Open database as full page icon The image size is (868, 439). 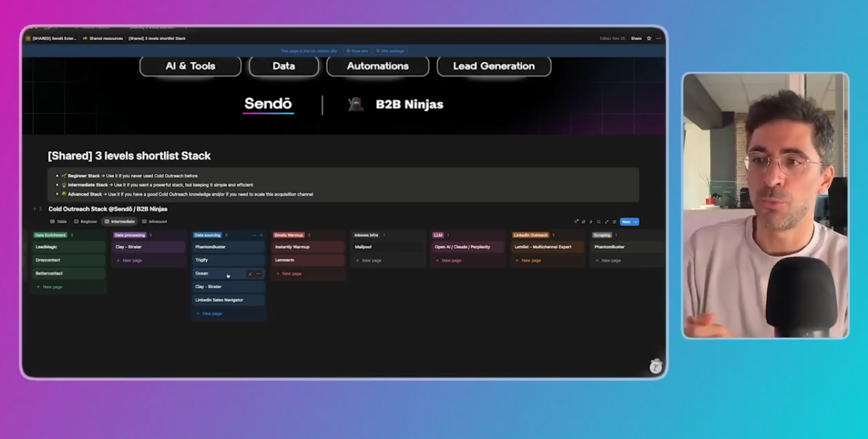pyautogui.click(x=607, y=222)
